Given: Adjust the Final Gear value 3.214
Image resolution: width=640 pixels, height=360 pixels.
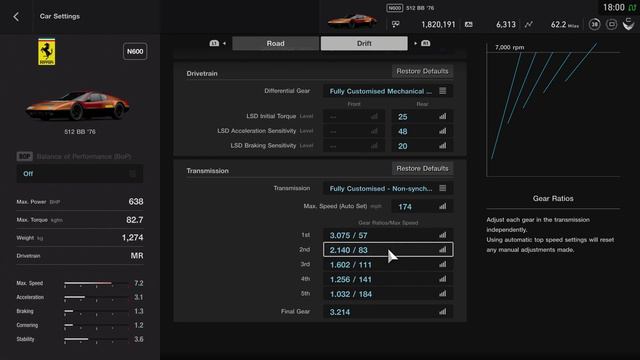Looking at the screenshot, I should point(388,312).
